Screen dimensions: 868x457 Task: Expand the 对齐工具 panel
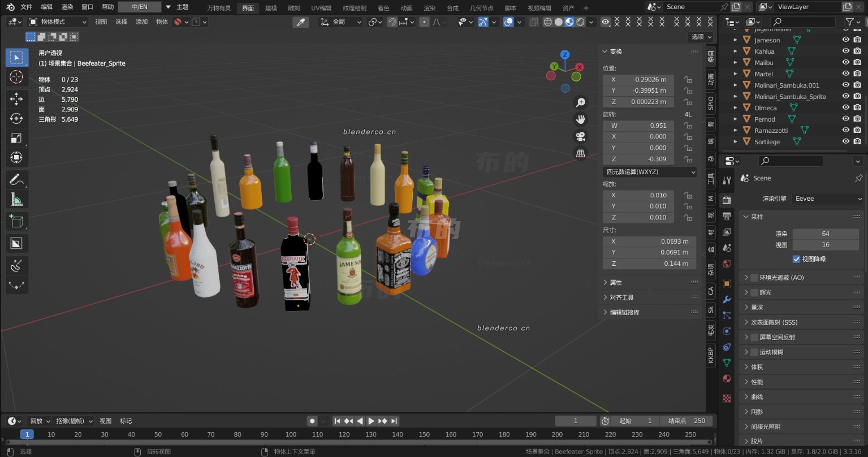[x=650, y=297]
